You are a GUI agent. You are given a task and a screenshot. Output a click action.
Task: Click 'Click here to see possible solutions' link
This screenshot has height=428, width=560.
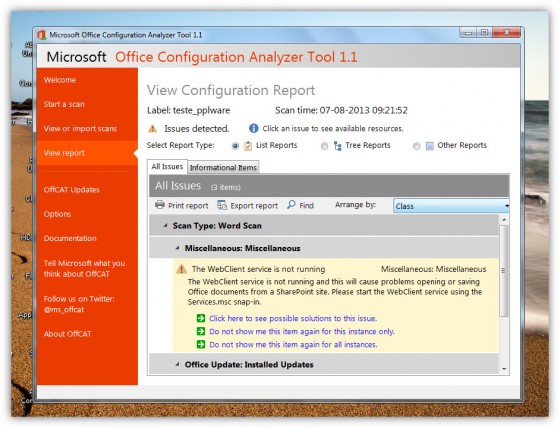[x=293, y=318]
